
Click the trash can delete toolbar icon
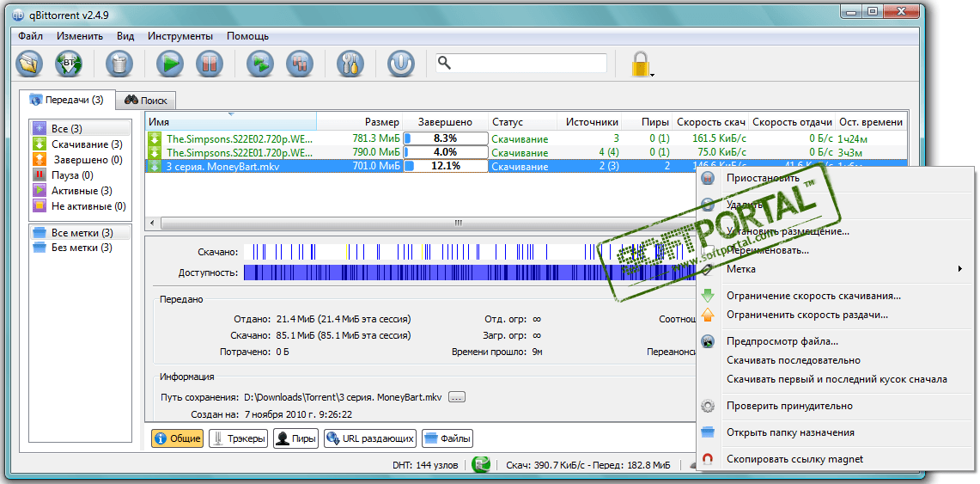coord(119,63)
